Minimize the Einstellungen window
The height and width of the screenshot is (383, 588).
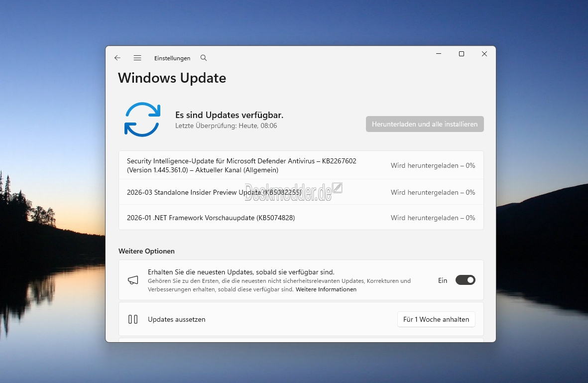coord(439,54)
